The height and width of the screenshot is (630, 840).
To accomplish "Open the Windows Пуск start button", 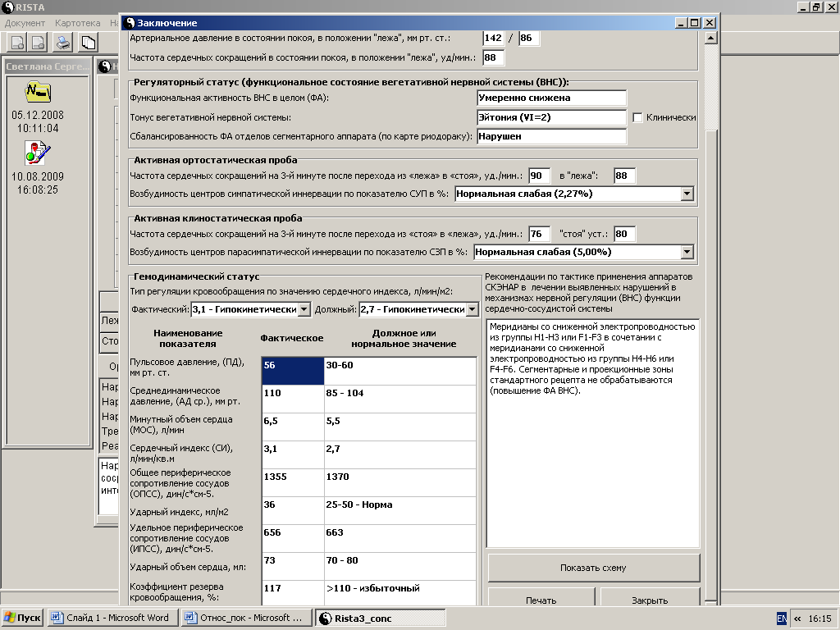I will coord(22,619).
